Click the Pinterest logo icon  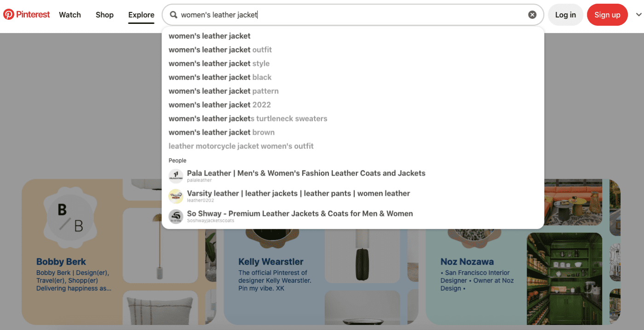(x=9, y=14)
